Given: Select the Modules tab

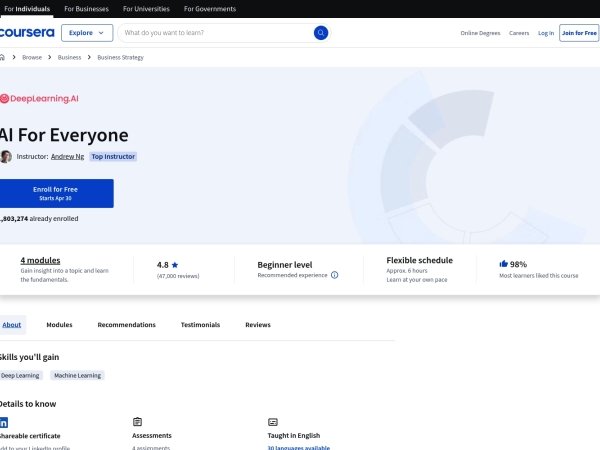Looking at the screenshot, I should [x=59, y=325].
